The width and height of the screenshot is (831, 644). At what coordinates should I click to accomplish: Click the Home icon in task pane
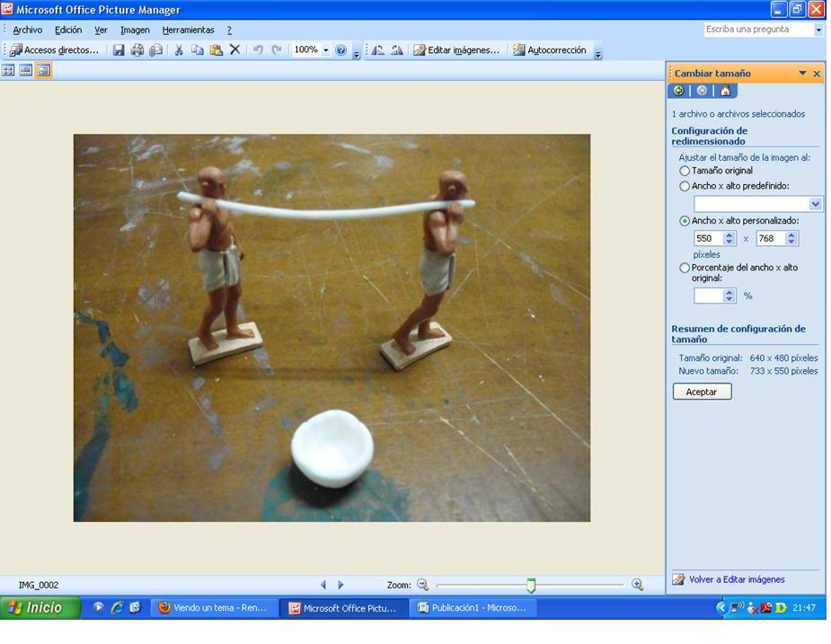click(725, 91)
